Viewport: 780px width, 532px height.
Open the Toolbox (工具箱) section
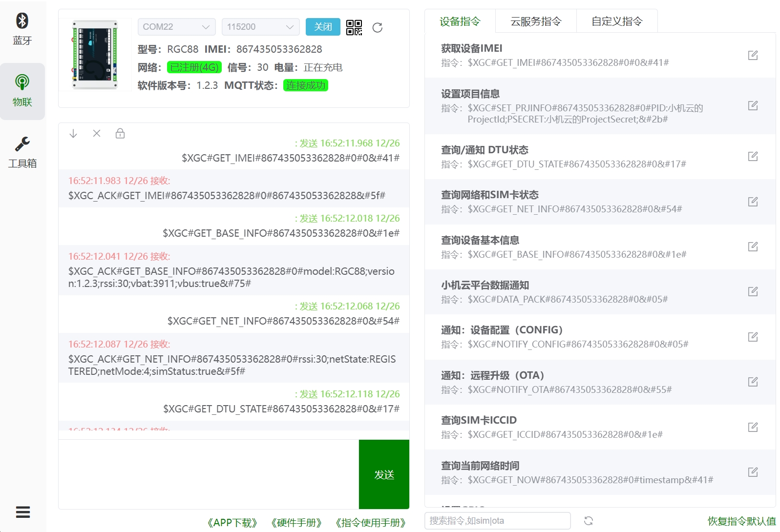[22, 152]
